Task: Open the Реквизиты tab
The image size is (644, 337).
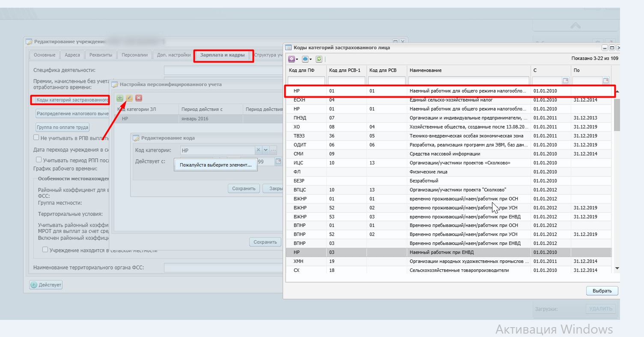Action: (101, 55)
